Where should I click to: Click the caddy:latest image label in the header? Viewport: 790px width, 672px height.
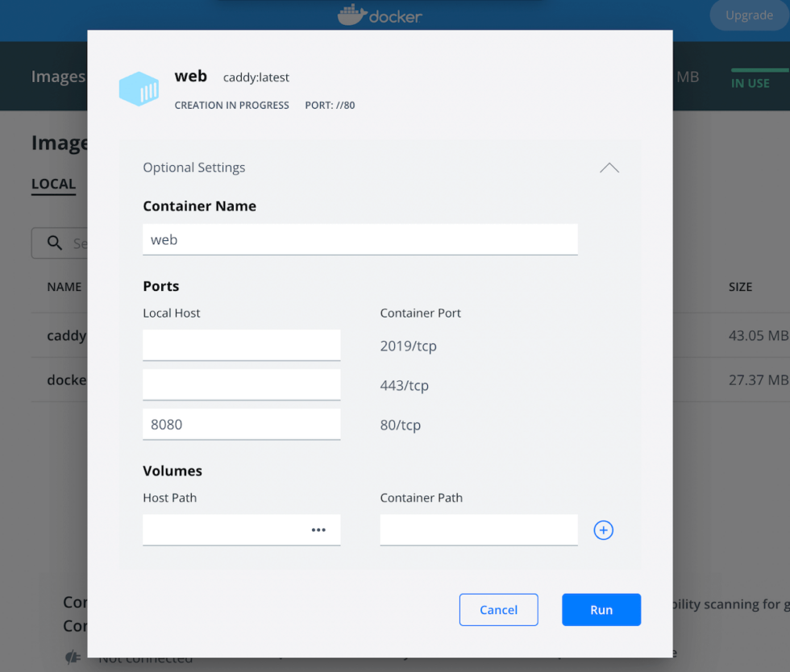point(256,77)
